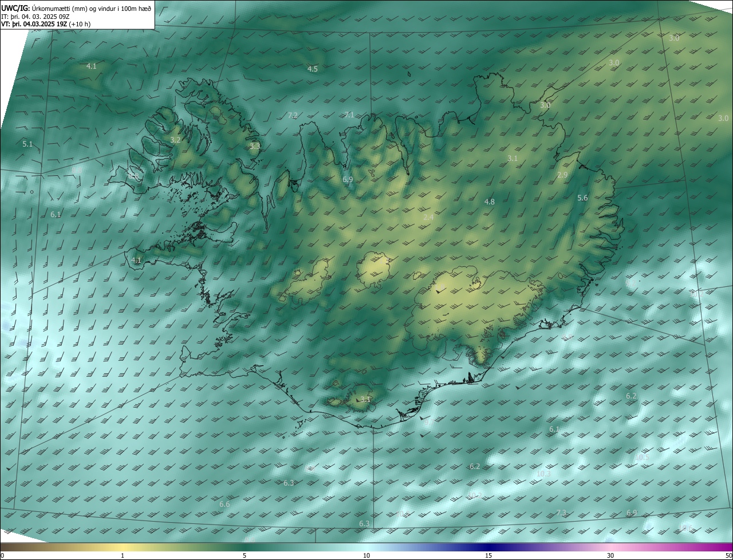Pick the pale yellow color near scale value 1
The height and width of the screenshot is (560, 733).
click(x=123, y=547)
